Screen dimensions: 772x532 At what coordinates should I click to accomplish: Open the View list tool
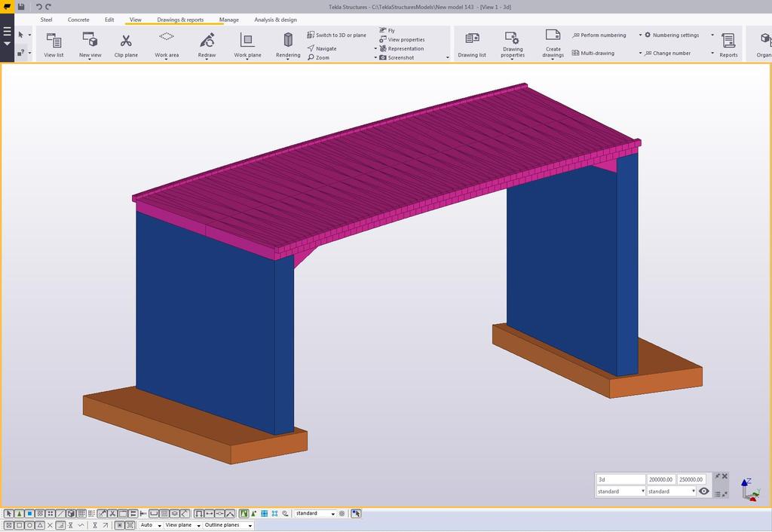coord(54,44)
